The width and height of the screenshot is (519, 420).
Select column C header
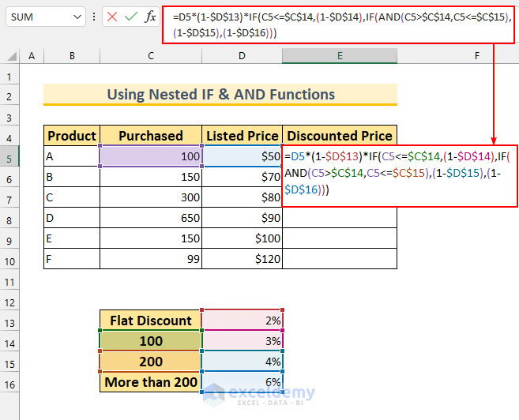(150, 56)
